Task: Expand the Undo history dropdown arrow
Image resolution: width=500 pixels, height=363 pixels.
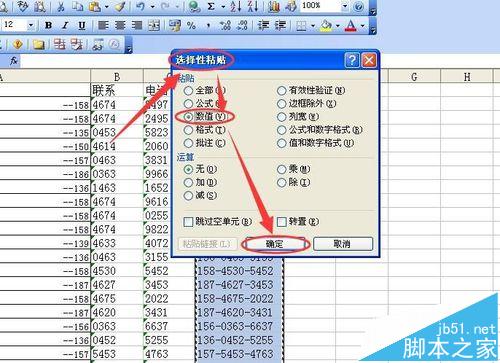Action: (152, 6)
